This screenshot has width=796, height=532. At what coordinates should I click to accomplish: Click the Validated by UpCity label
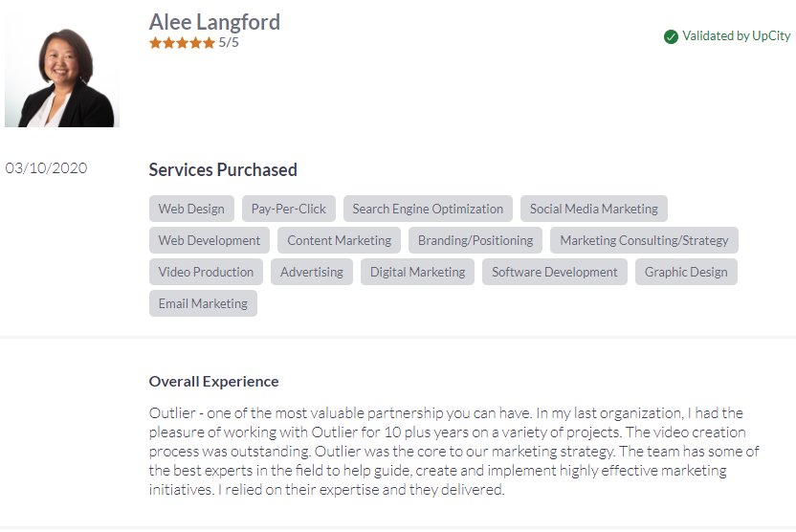coord(736,36)
